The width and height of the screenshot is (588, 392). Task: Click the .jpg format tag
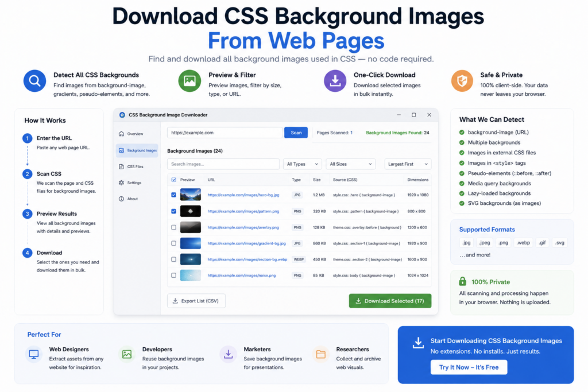tap(466, 243)
